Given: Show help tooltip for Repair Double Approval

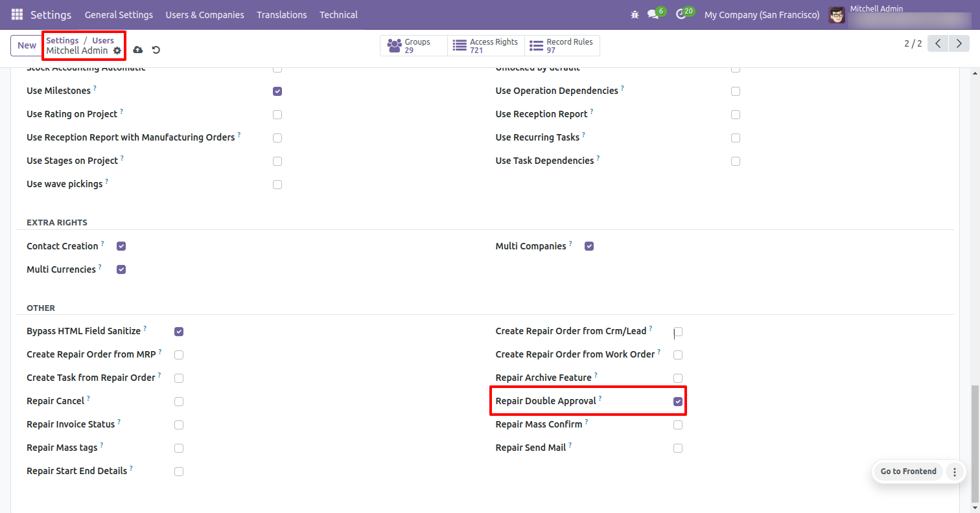Looking at the screenshot, I should [x=600, y=398].
